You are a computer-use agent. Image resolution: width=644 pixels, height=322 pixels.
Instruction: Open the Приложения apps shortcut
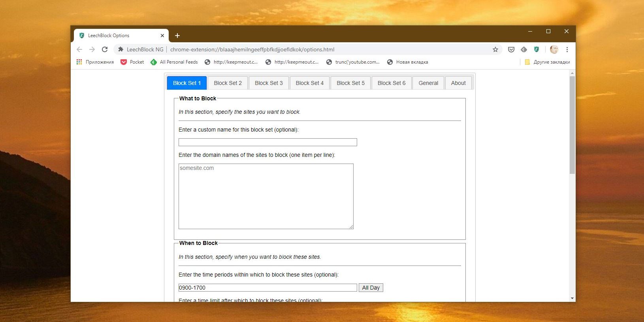click(95, 62)
